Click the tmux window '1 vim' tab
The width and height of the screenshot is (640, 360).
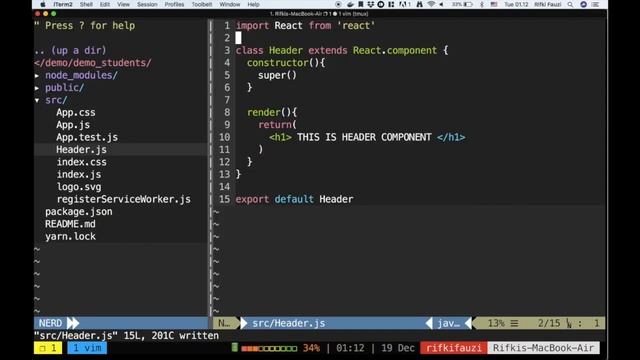(87, 348)
